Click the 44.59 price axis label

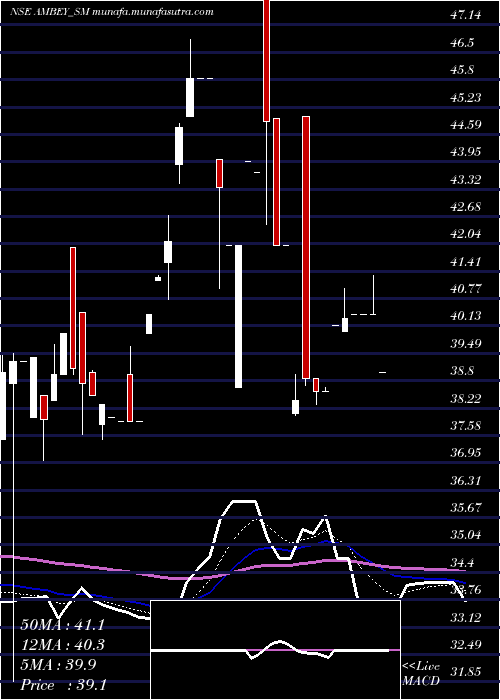(x=465, y=125)
